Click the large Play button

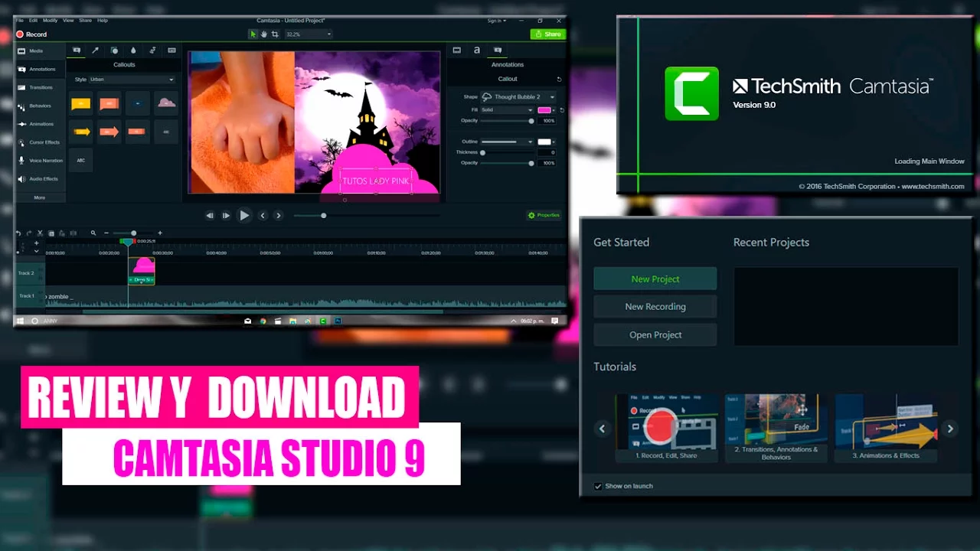click(244, 216)
